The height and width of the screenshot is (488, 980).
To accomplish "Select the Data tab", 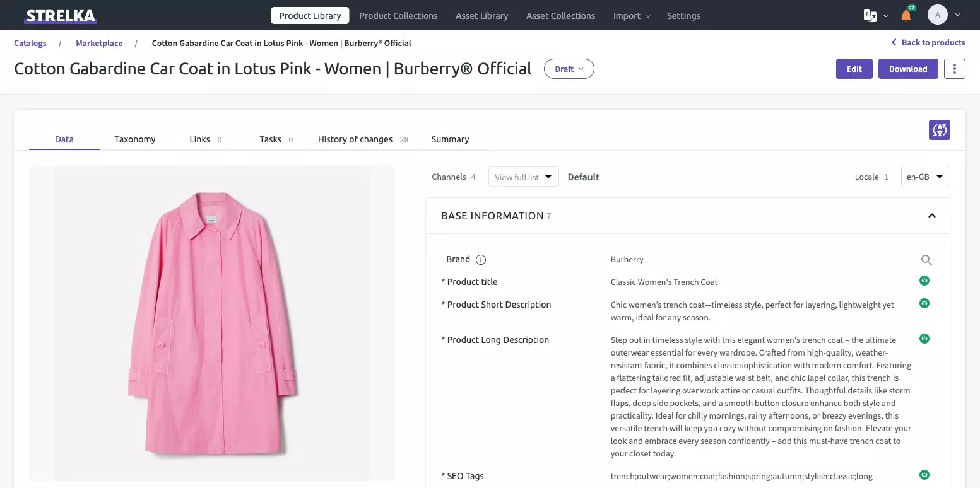I will pyautogui.click(x=64, y=139).
